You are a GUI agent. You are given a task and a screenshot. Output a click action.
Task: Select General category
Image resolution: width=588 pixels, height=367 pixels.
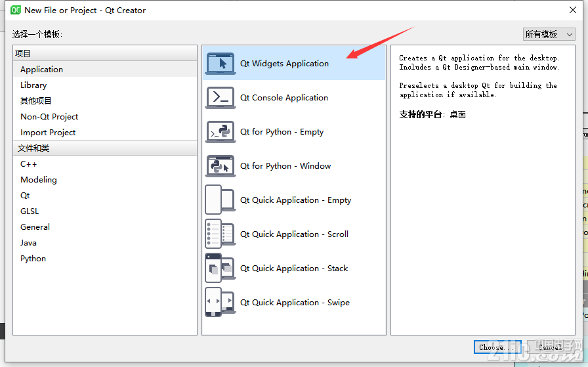click(x=105, y=227)
